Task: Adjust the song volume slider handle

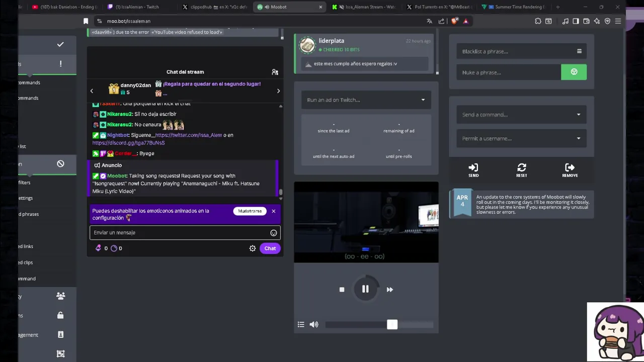Action: tap(392, 325)
